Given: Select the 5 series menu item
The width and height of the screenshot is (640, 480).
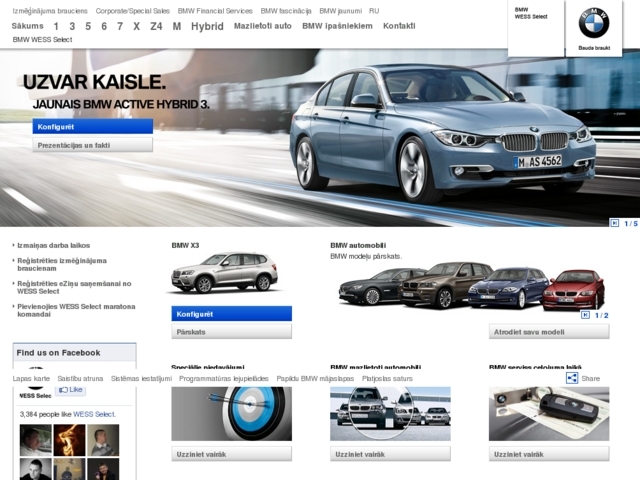Looking at the screenshot, I should pos(88,27).
